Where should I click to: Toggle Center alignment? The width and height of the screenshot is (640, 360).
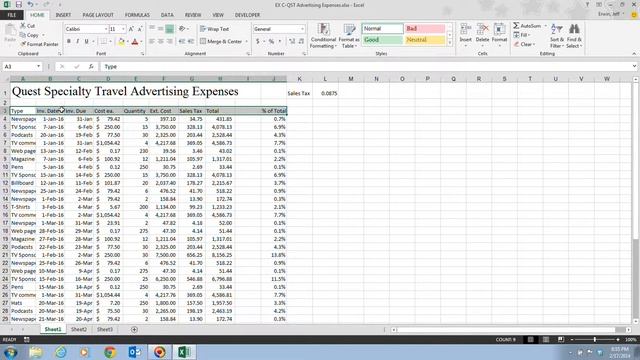click(161, 41)
